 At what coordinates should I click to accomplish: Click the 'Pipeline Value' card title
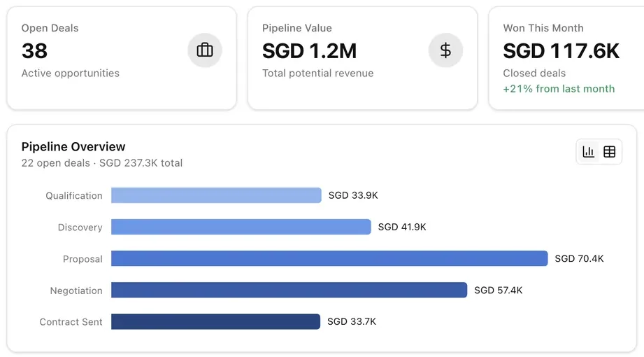pyautogui.click(x=297, y=28)
